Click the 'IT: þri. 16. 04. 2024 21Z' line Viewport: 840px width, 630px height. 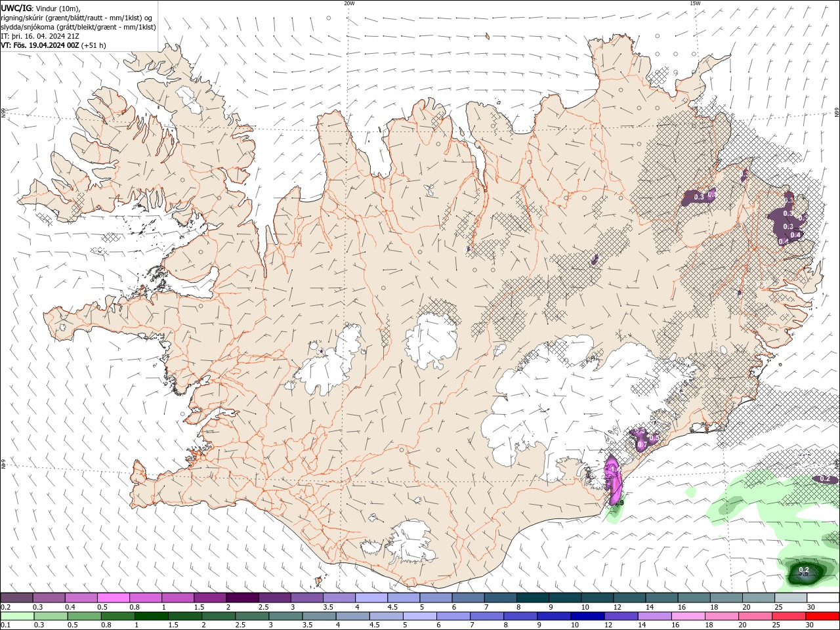41,36
